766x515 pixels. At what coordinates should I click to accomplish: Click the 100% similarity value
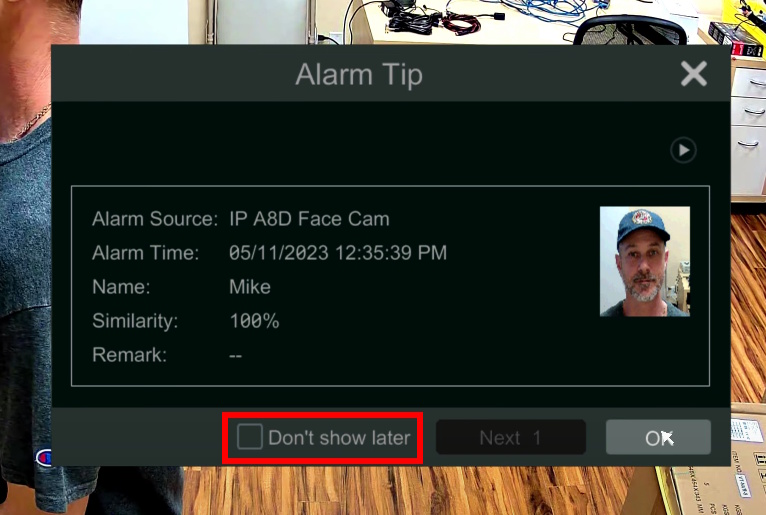click(254, 321)
